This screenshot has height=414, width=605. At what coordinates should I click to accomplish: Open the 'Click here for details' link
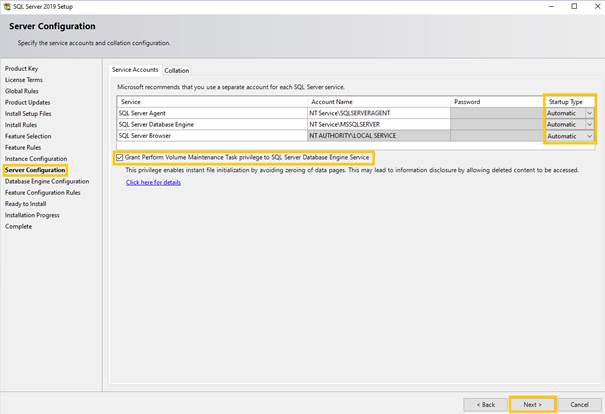point(153,182)
